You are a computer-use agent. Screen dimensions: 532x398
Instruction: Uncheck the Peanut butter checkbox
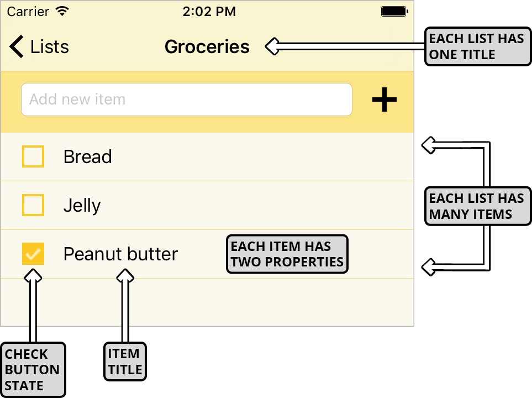point(33,254)
